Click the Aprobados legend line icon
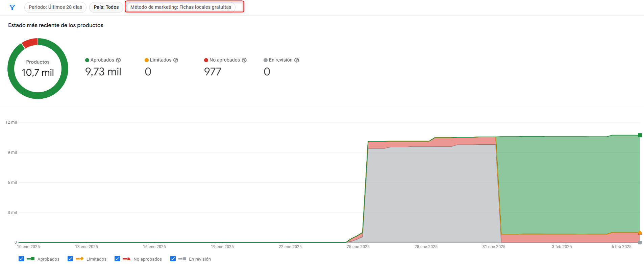Viewport: 644px width, 264px height. (x=30, y=259)
